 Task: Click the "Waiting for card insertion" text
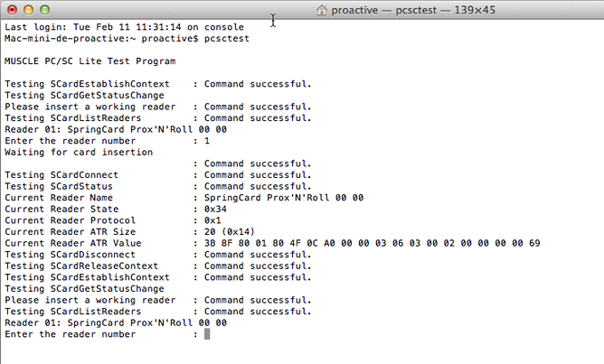(x=79, y=153)
